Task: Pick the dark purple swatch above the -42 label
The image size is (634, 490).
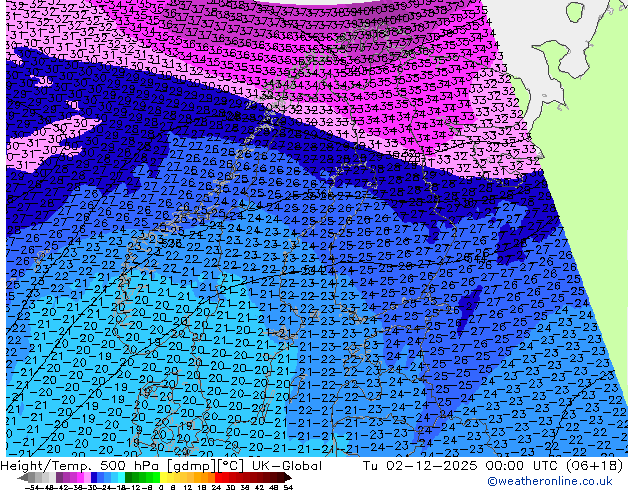Action: (59, 478)
